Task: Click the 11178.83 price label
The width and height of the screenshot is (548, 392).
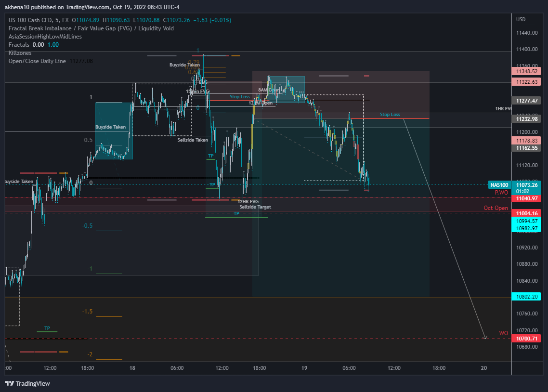Action: click(x=526, y=141)
